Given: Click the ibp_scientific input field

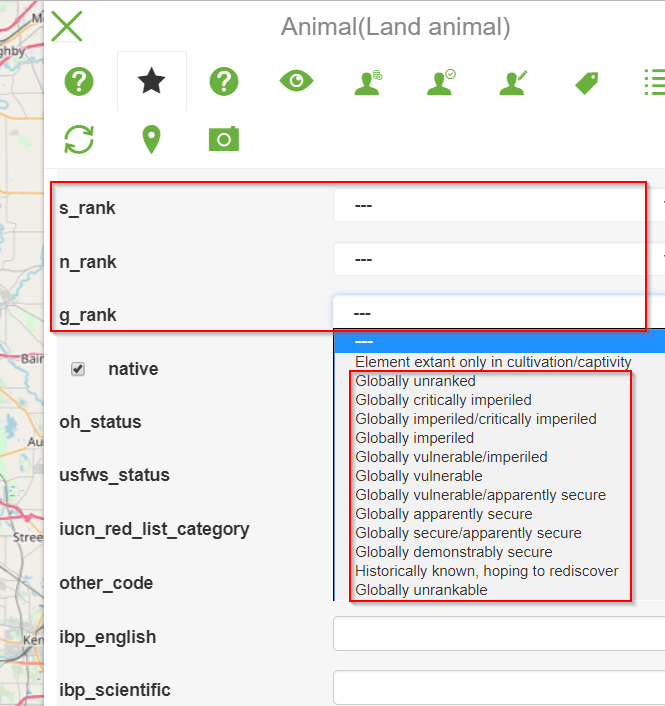Looking at the screenshot, I should click(x=499, y=688).
